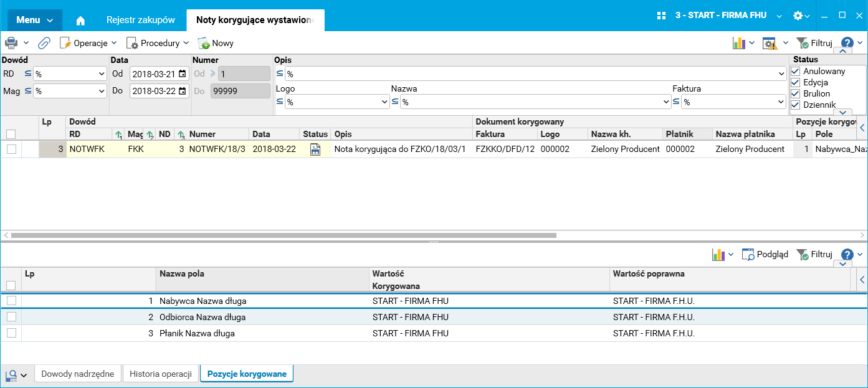Open the Procedury dropdown menu
The height and width of the screenshot is (388, 868).
click(158, 43)
